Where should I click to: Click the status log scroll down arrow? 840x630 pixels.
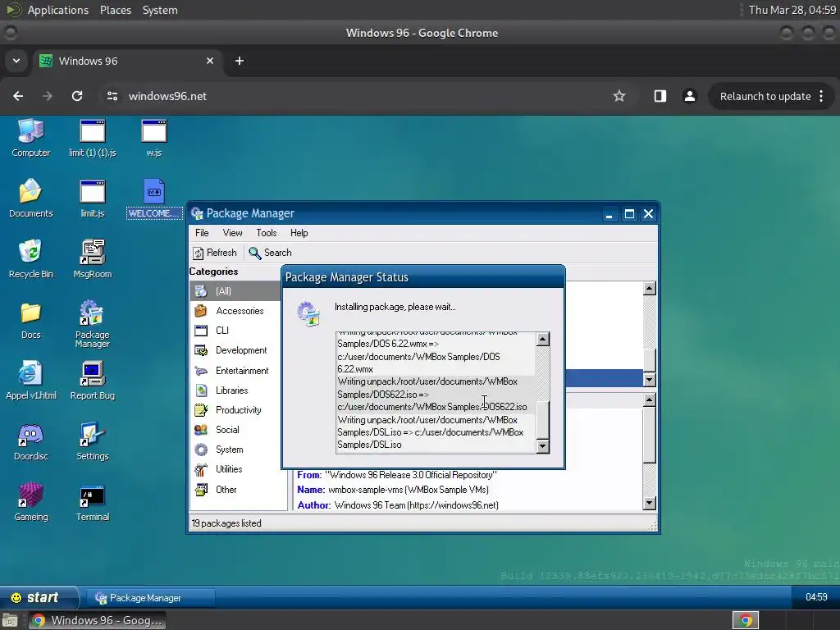(x=543, y=446)
